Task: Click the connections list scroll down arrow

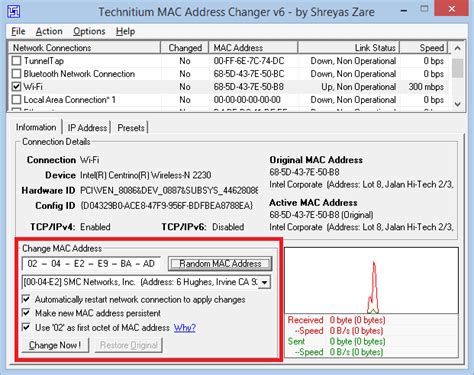Action: point(458,104)
